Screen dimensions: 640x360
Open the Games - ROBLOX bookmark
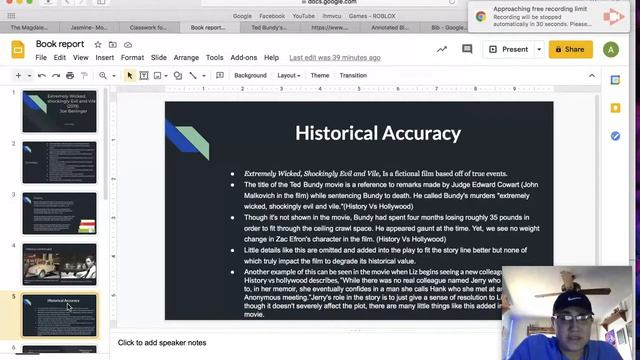(372, 16)
